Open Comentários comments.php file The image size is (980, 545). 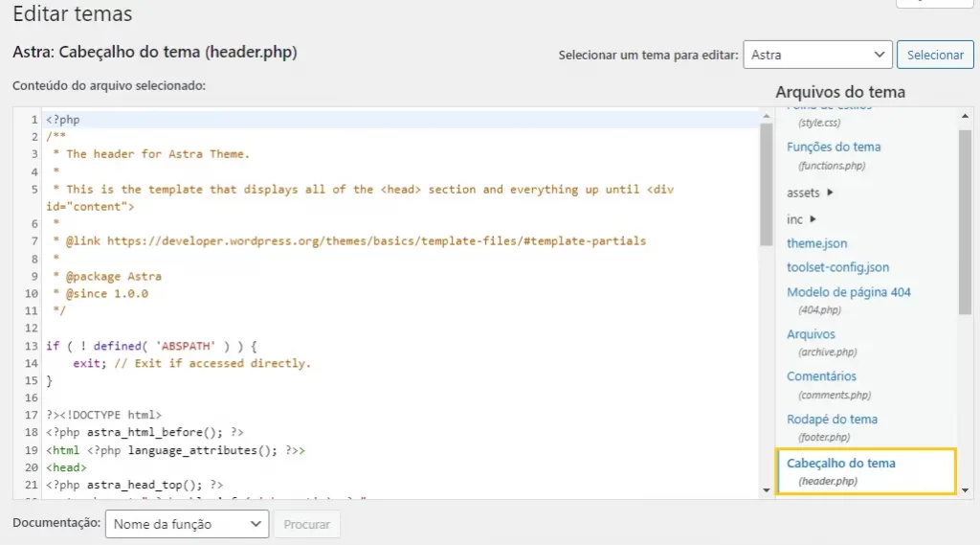(x=821, y=376)
